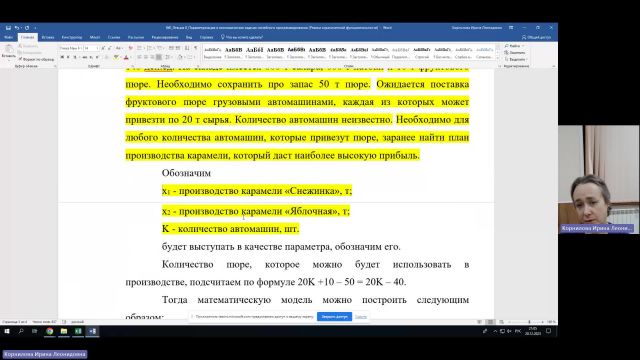640x360 pixels.
Task: Click the numbered list icon
Action: tap(150, 48)
